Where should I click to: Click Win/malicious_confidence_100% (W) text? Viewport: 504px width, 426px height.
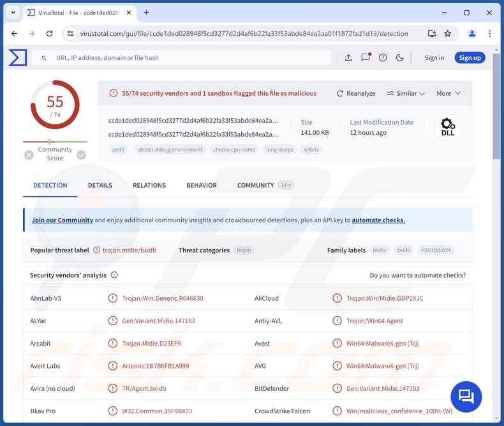pyautogui.click(x=399, y=411)
